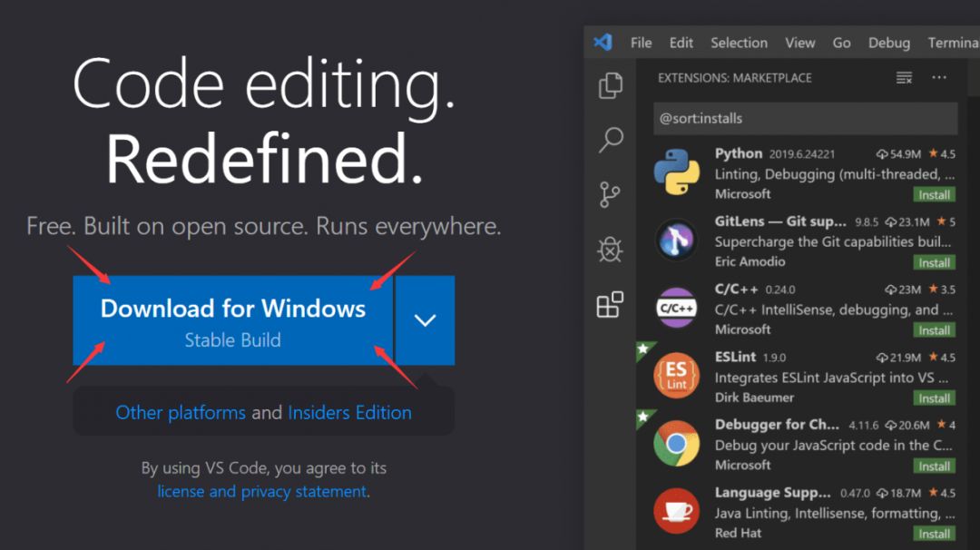
Task: Open the Edit menu
Action: pyautogui.click(x=681, y=43)
